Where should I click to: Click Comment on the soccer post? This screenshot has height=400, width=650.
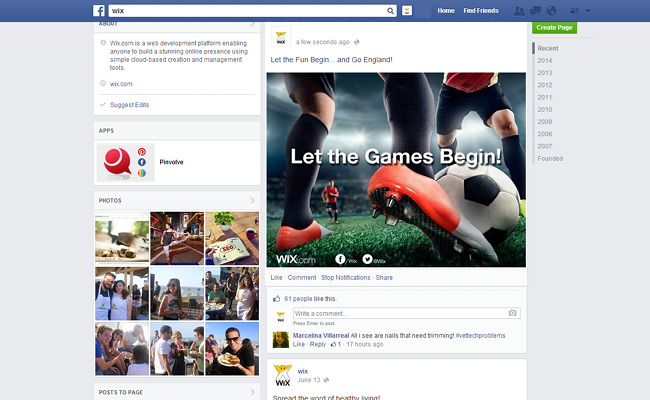[302, 278]
